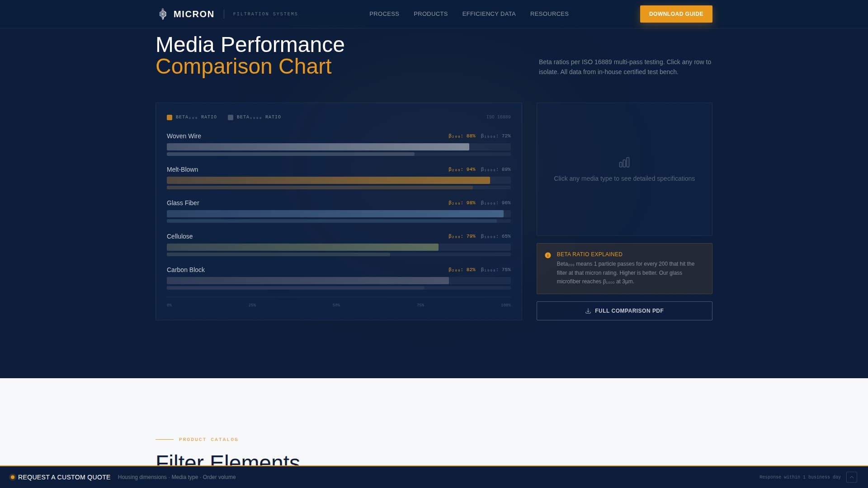Image resolution: width=868 pixels, height=488 pixels.
Task: Click the info icon beside Beta Ratio Explained
Action: pyautogui.click(x=547, y=255)
